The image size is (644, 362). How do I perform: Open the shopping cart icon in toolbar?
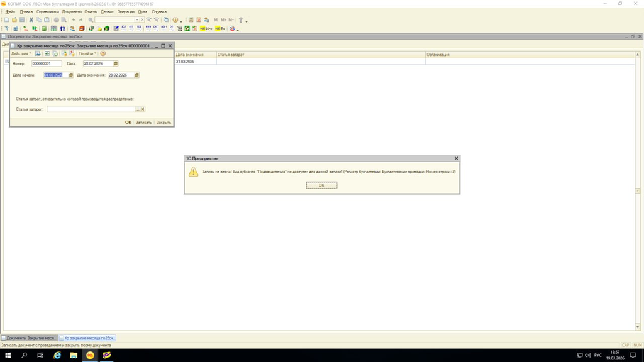point(179,28)
